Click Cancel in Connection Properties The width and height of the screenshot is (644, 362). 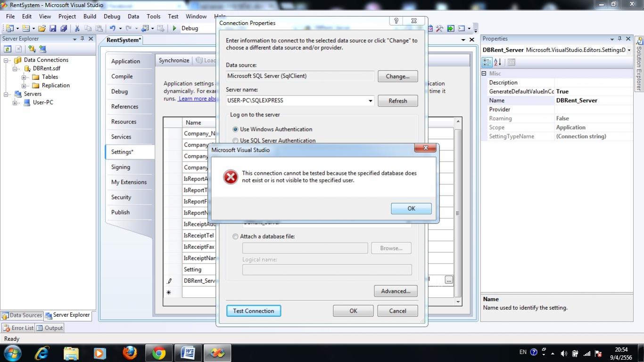click(x=397, y=311)
